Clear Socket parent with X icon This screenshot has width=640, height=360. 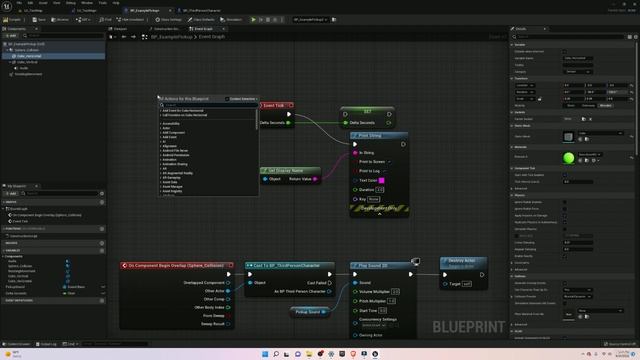pyautogui.click(x=591, y=119)
